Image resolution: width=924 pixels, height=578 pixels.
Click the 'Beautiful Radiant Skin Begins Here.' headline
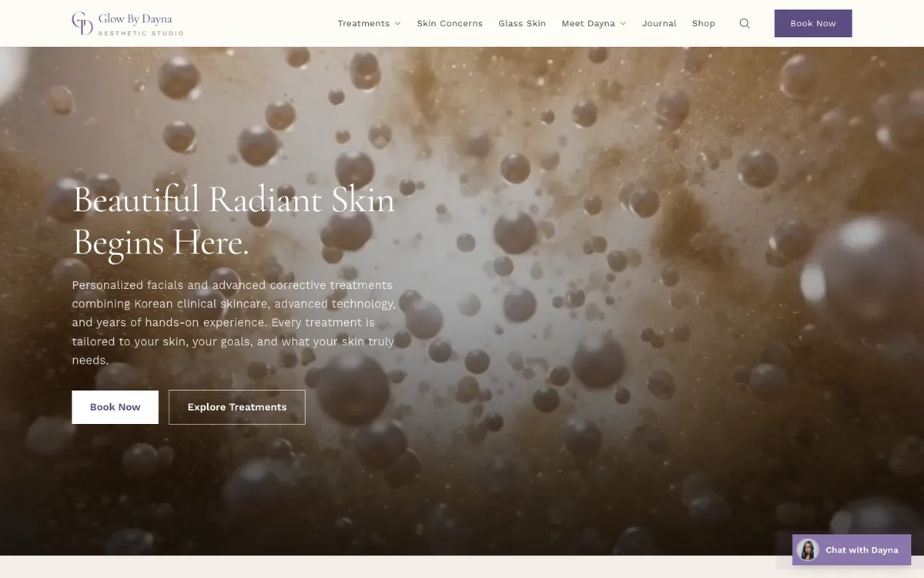click(x=233, y=220)
